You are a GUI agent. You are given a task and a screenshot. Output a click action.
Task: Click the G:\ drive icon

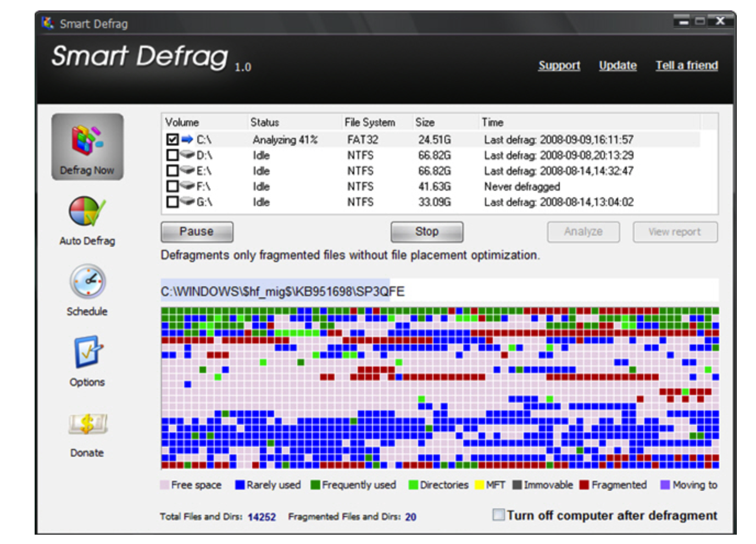point(187,202)
